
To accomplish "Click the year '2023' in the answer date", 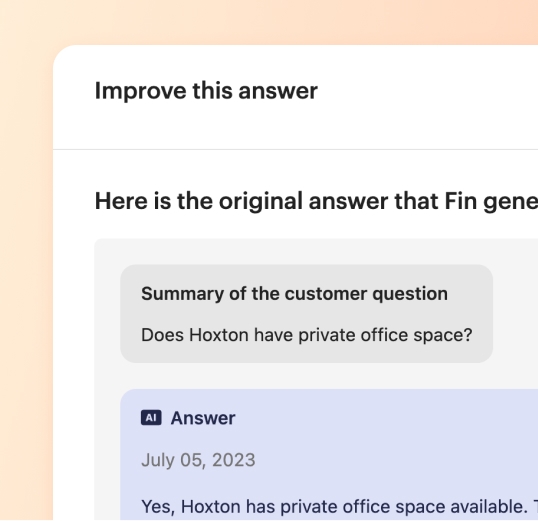I will pyautogui.click(x=234, y=460).
